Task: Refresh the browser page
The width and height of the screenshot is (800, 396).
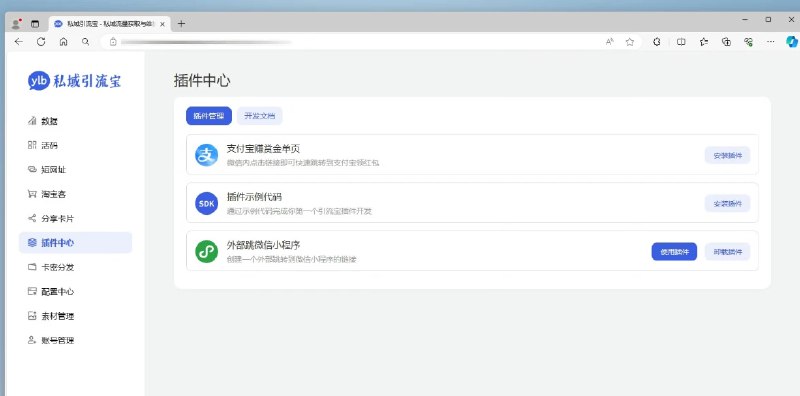Action: click(x=41, y=42)
